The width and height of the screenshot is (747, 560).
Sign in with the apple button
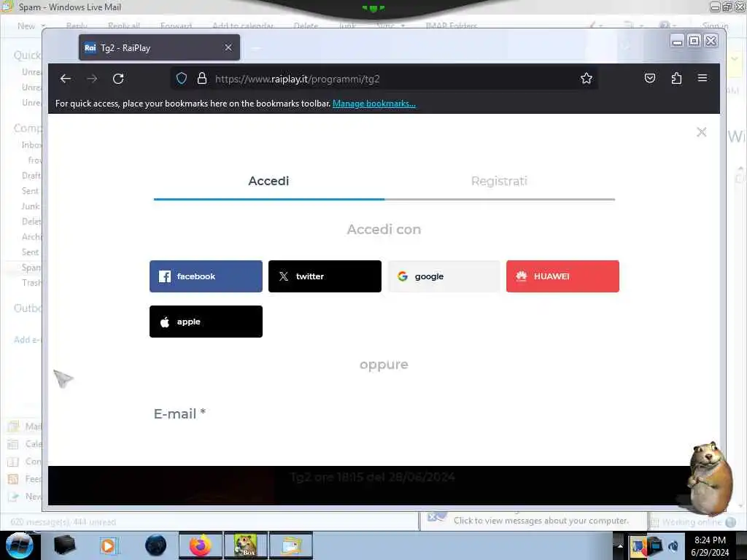click(206, 322)
